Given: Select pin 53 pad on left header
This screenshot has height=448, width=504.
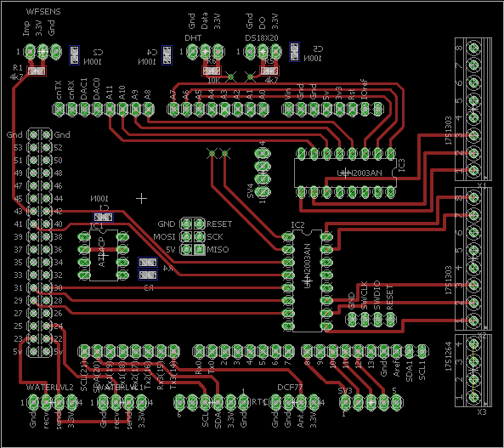Looking at the screenshot, I should click(33, 148).
